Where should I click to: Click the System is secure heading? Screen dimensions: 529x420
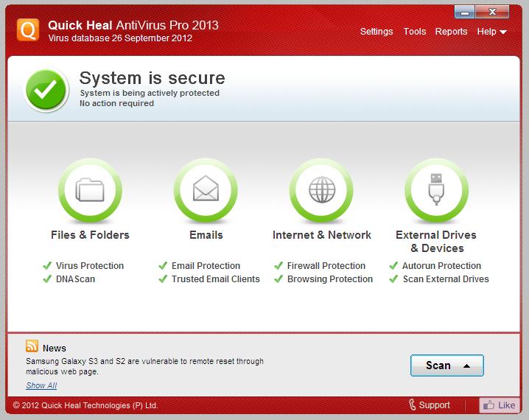[153, 78]
